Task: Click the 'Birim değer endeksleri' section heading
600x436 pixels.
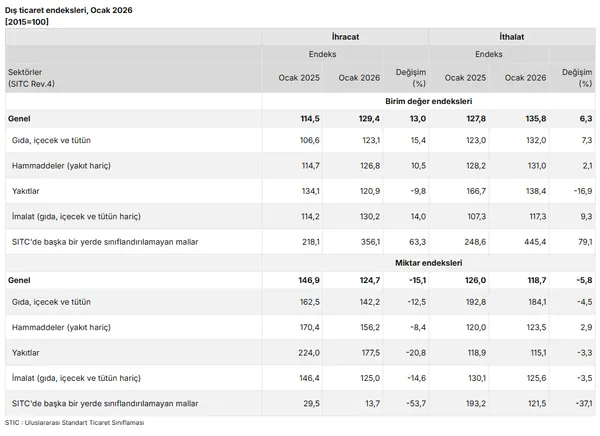Action: click(x=428, y=101)
